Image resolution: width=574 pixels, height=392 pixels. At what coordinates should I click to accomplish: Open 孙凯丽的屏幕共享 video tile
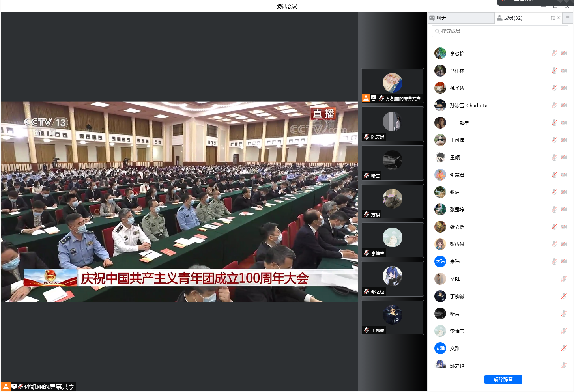(393, 85)
